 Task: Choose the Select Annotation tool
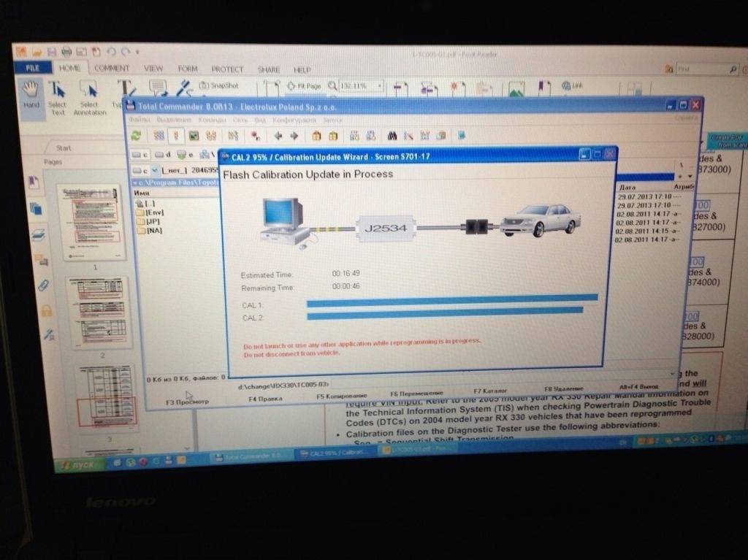pyautogui.click(x=90, y=99)
